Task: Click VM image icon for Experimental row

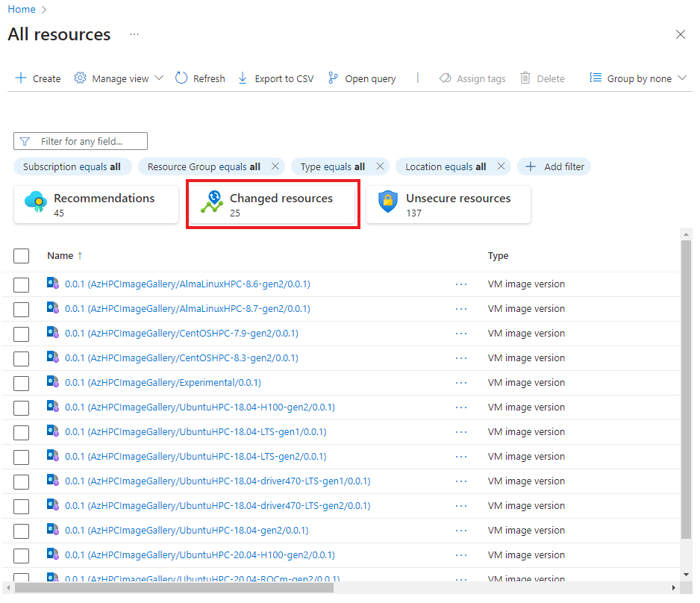Action: [x=53, y=381]
